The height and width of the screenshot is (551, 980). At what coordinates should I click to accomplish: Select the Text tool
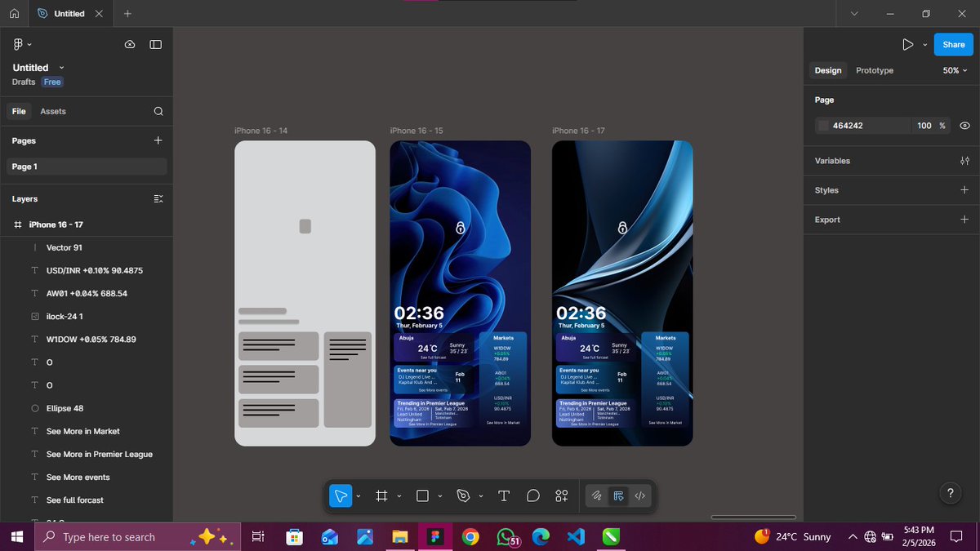(x=504, y=495)
